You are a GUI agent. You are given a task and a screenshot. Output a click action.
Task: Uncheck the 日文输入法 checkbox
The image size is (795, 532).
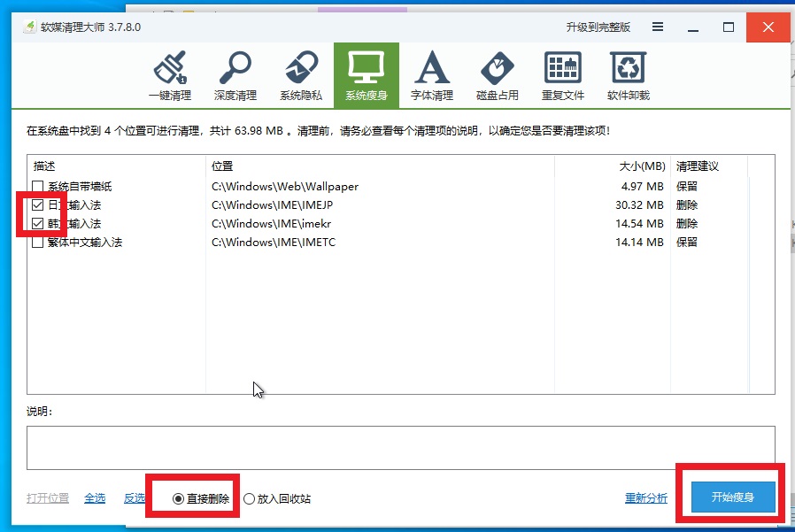(37, 205)
